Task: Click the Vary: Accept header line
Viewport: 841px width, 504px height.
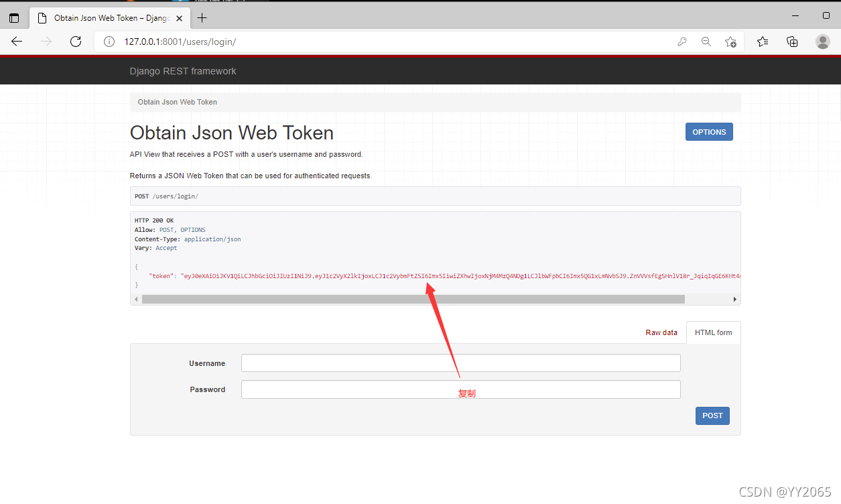Action: click(x=156, y=248)
